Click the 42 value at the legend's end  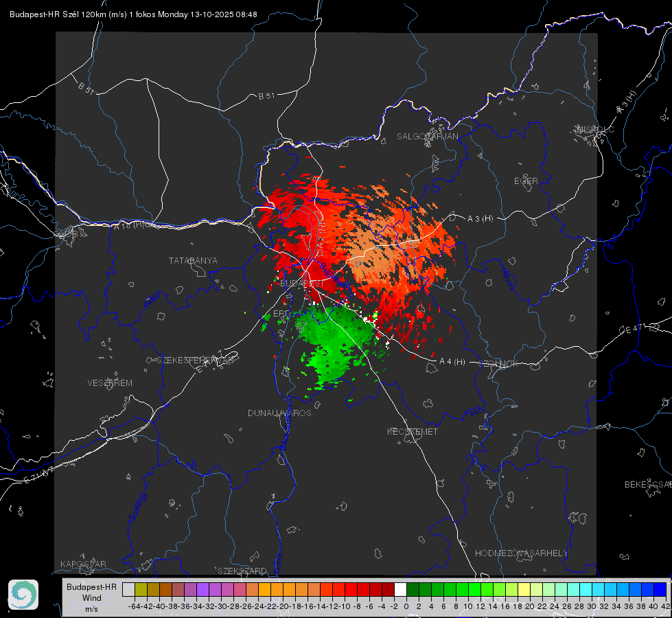[666, 606]
